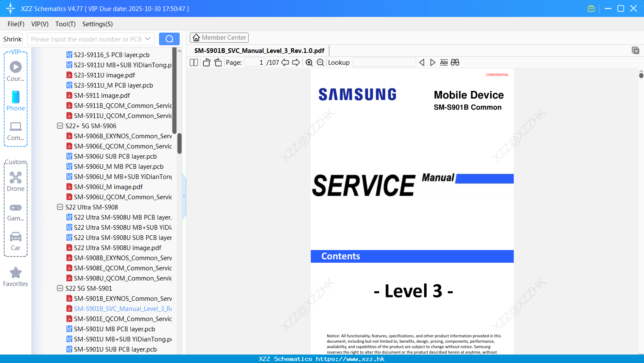Viewport: 644px width, 363px height.
Task: Open the VIP(V) menu
Action: tap(40, 24)
